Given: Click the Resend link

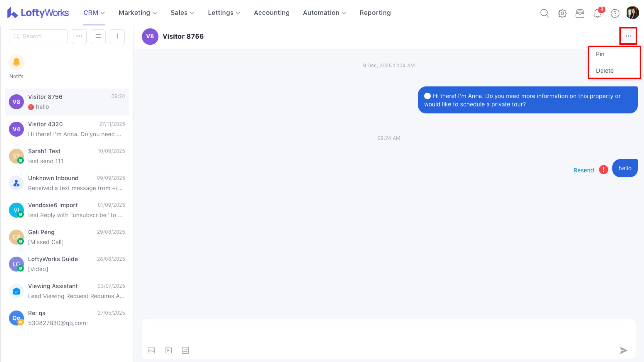Looking at the screenshot, I should click(584, 170).
